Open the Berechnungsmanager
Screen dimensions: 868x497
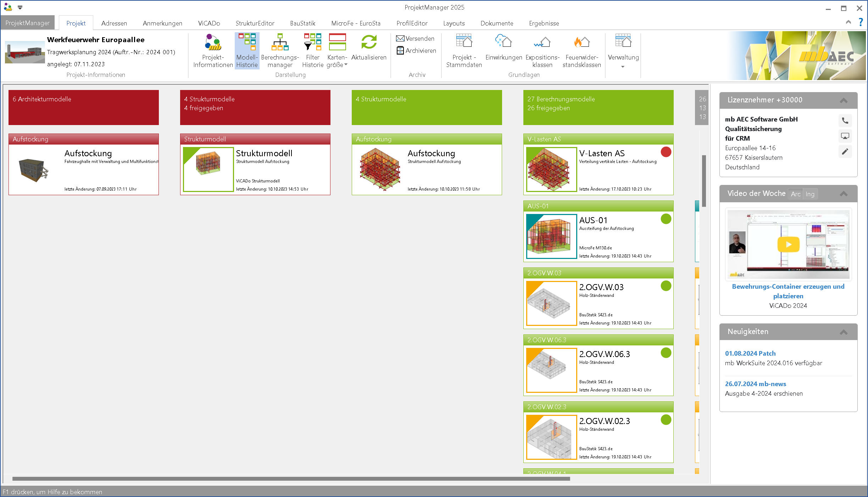coord(280,51)
